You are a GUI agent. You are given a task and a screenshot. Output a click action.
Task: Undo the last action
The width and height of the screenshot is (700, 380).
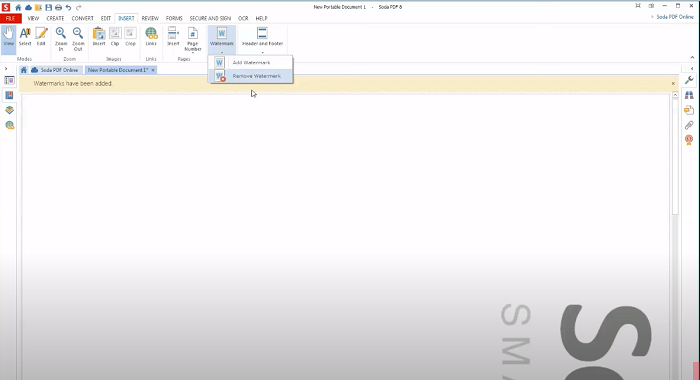point(68,7)
